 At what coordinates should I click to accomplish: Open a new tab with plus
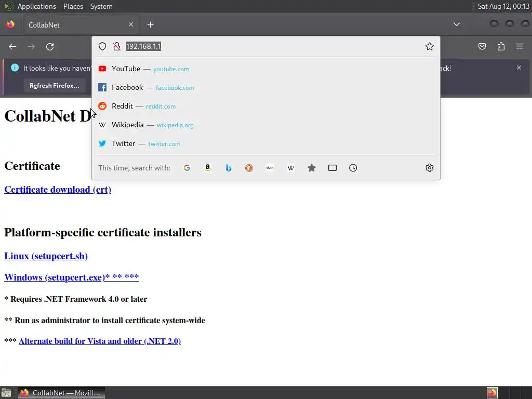coord(150,25)
